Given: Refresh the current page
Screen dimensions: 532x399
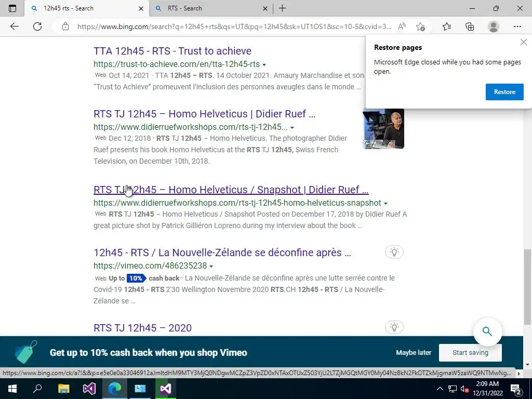Looking at the screenshot, I should 37,26.
